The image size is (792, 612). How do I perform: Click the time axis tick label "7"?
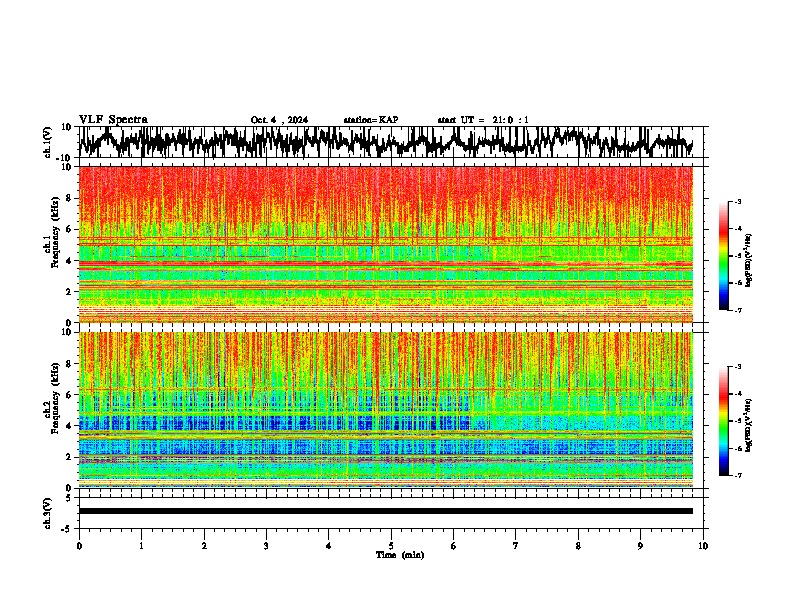[x=516, y=546]
